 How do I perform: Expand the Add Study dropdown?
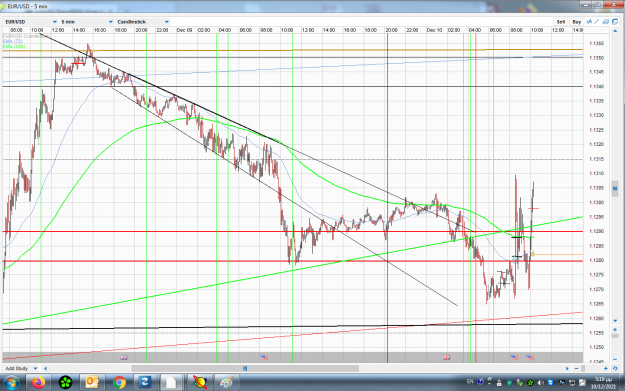pos(22,368)
